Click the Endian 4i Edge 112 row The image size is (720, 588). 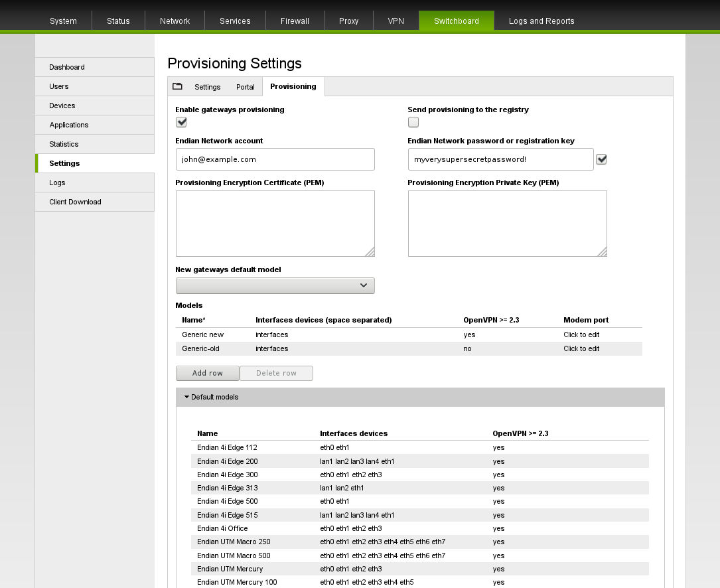pos(419,447)
